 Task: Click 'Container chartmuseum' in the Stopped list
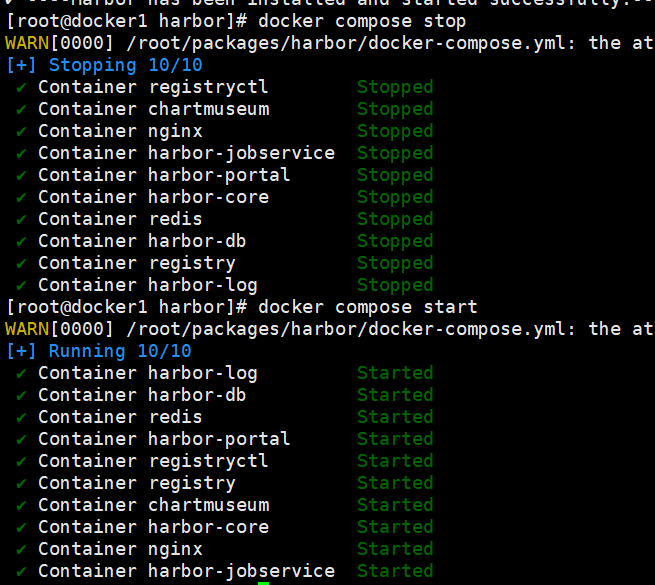[x=154, y=109]
